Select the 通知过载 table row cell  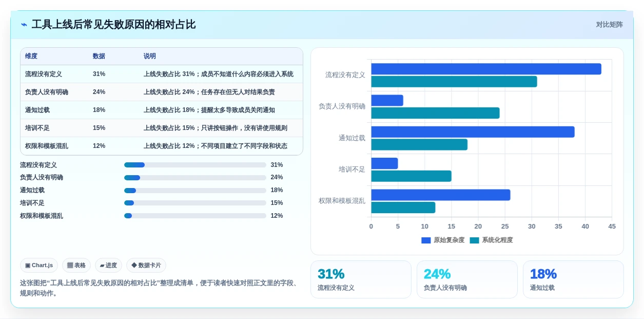tap(37, 110)
